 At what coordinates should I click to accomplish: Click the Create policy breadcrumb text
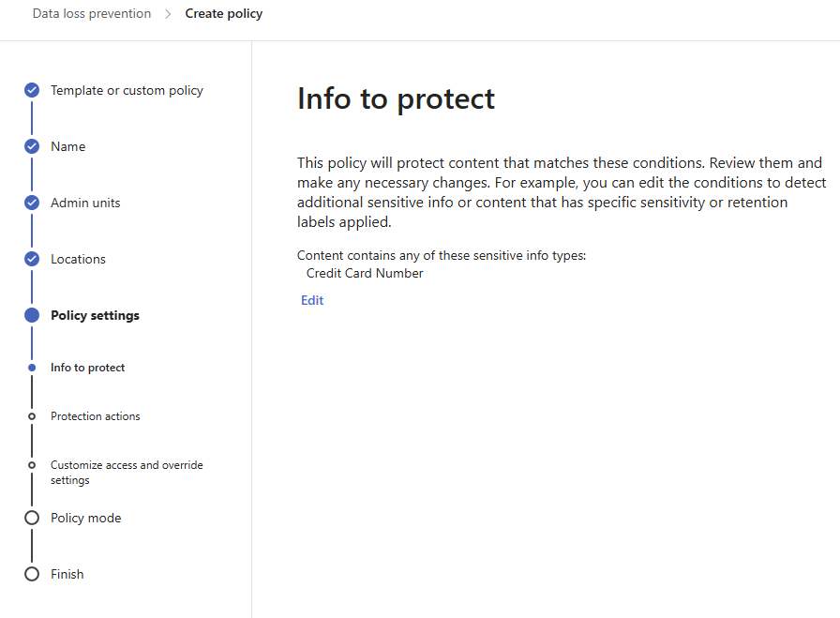click(224, 13)
